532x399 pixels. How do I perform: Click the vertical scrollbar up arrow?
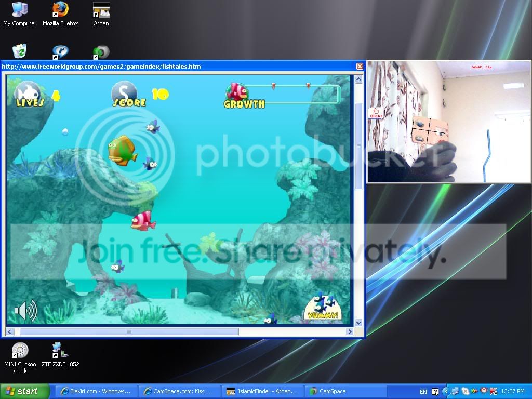click(x=358, y=79)
